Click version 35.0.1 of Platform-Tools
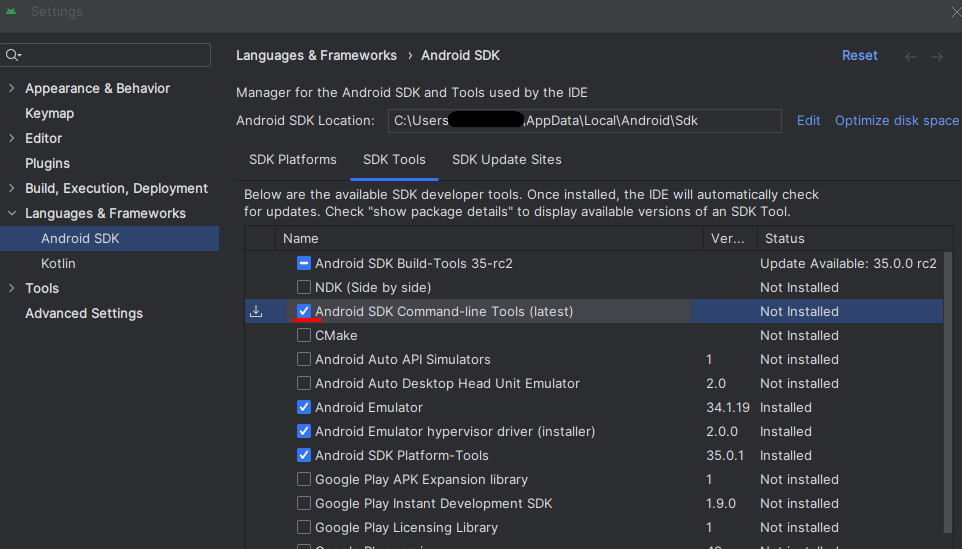Viewport: 962px width, 549px height. (725, 455)
